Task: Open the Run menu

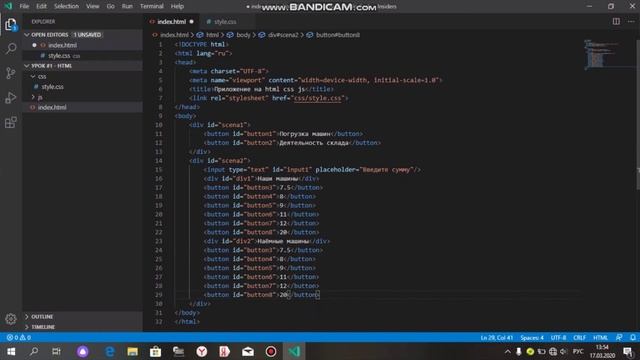Action: (127, 6)
